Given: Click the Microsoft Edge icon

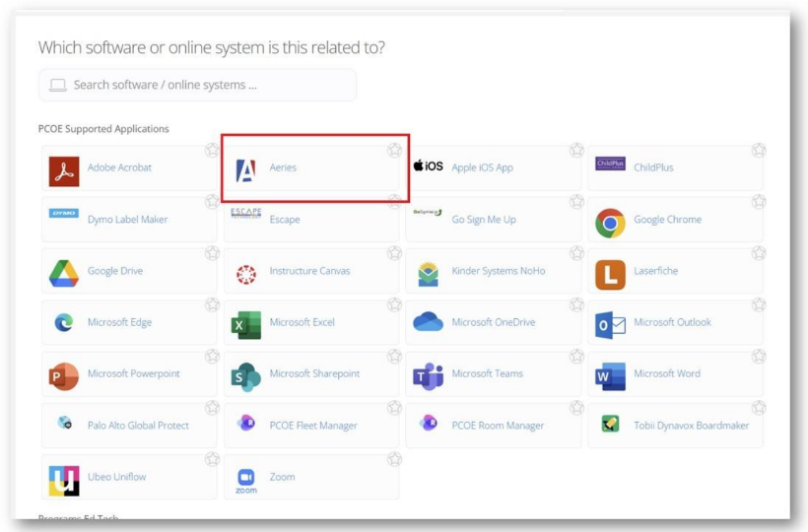Looking at the screenshot, I should point(64,323).
